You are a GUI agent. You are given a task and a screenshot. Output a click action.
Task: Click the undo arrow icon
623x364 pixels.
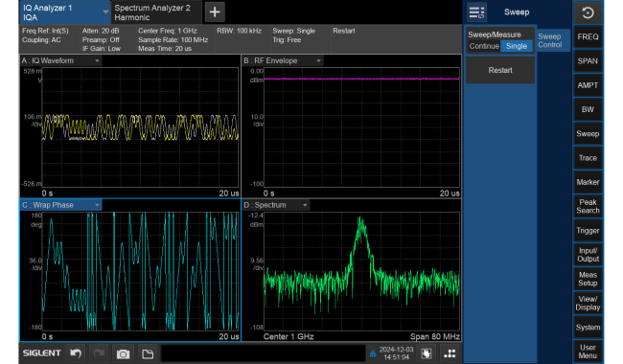pyautogui.click(x=76, y=353)
